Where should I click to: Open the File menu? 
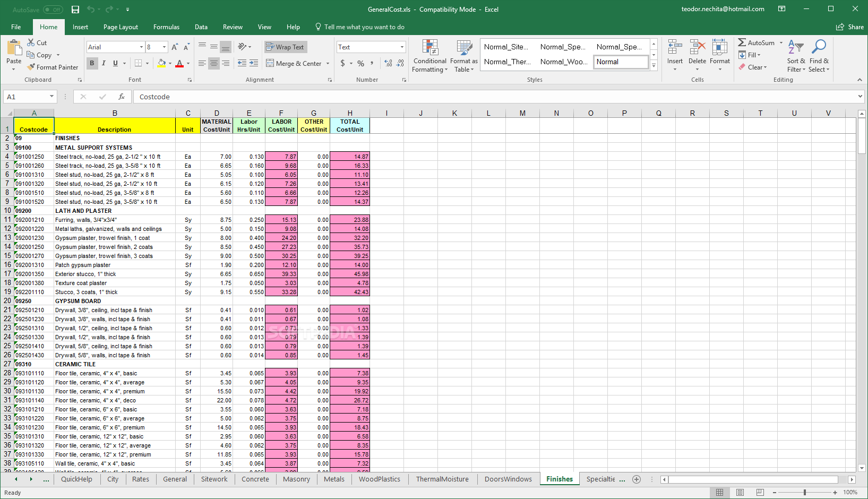coord(16,27)
